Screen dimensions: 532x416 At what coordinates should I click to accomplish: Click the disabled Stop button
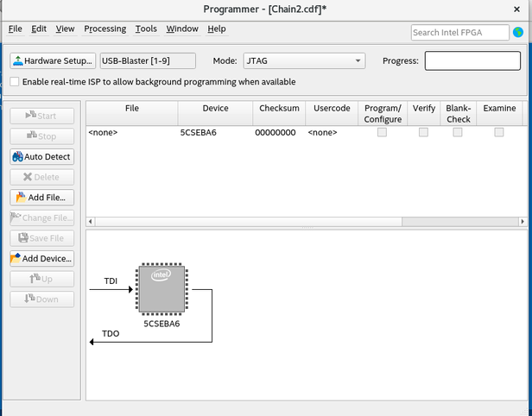(x=41, y=136)
